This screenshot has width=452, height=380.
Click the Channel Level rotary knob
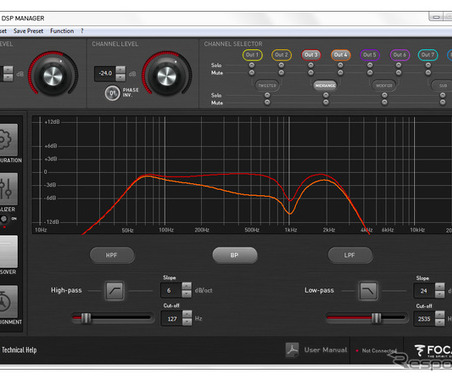(167, 76)
